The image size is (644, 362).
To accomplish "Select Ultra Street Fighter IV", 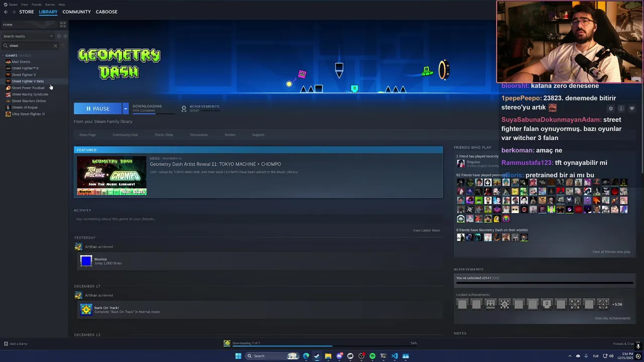I will click(x=28, y=114).
